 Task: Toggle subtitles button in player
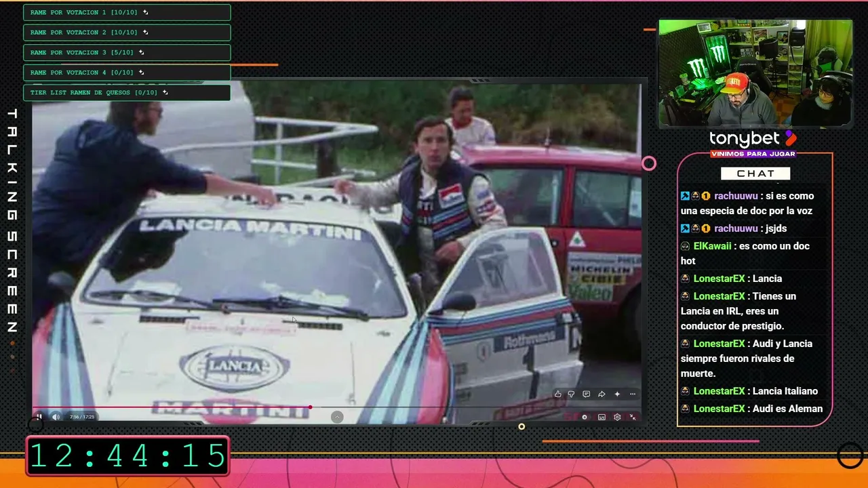click(601, 417)
